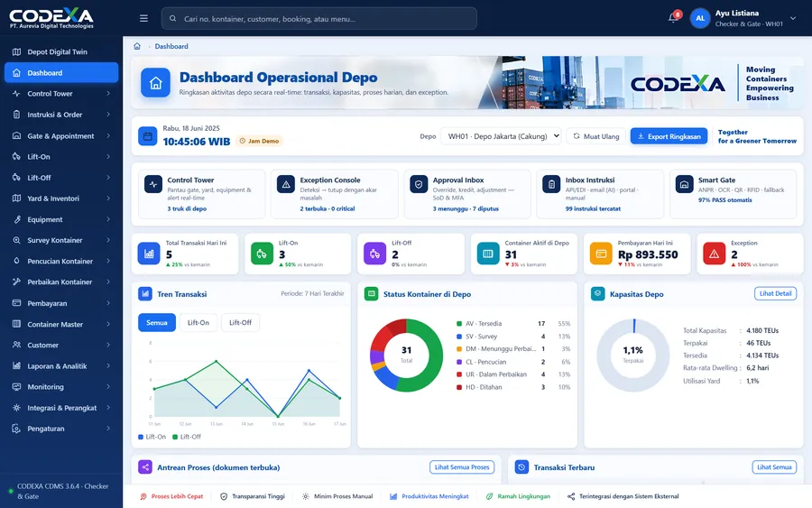Expand the Lift-On sidebar submenu
Viewport: 812px width, 508px height.
click(108, 156)
